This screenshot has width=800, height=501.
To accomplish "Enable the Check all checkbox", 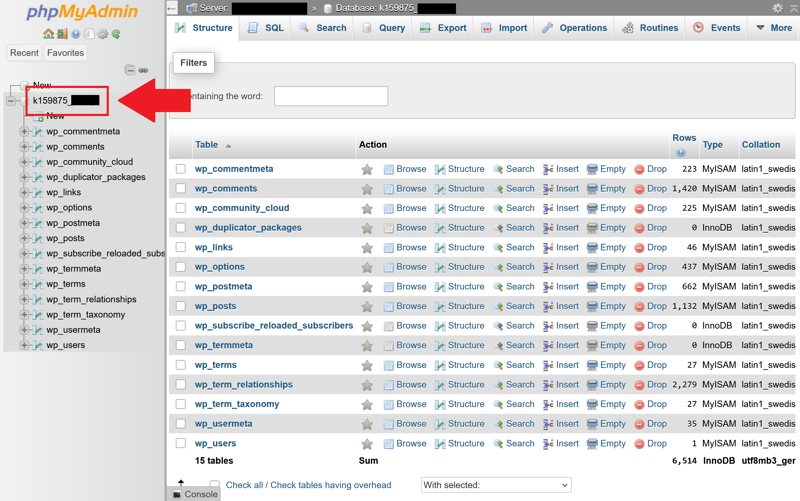I will pyautogui.click(x=214, y=485).
